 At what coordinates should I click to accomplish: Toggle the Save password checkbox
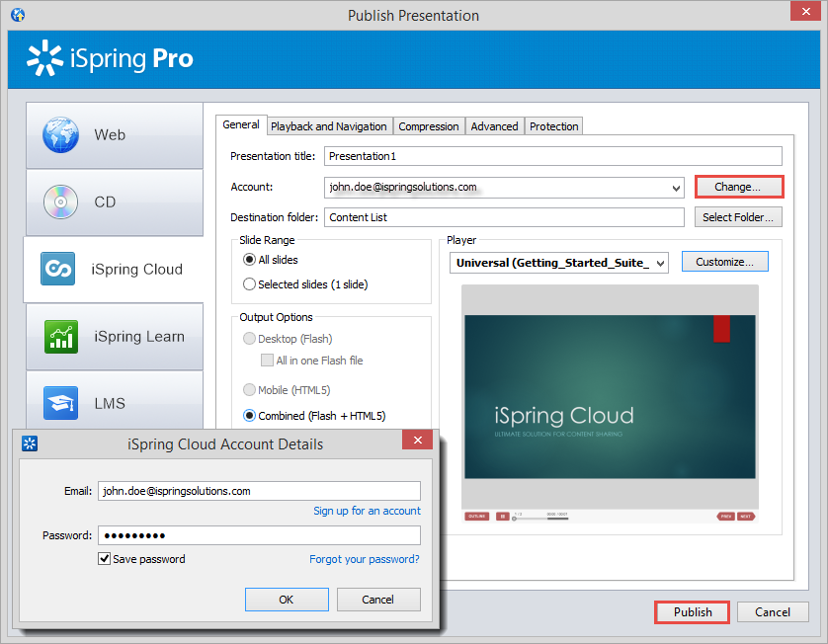(105, 559)
